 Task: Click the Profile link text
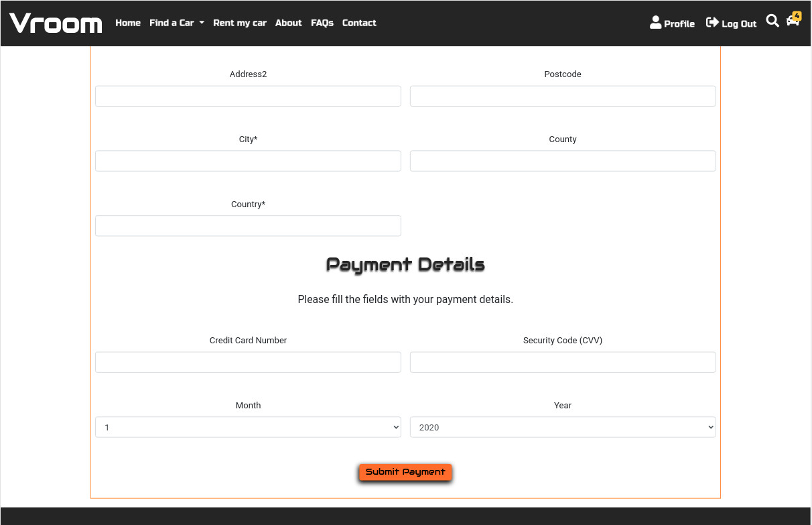[x=678, y=23]
